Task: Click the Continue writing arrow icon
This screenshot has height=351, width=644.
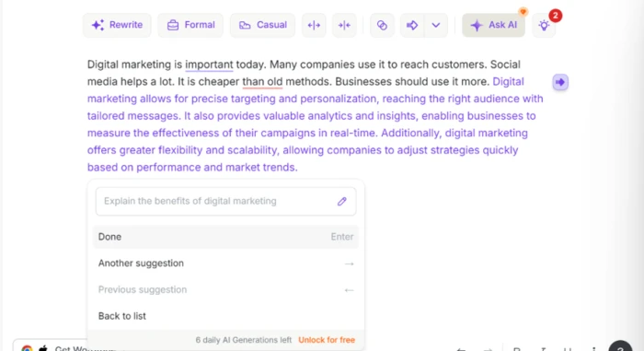Action: coord(412,25)
